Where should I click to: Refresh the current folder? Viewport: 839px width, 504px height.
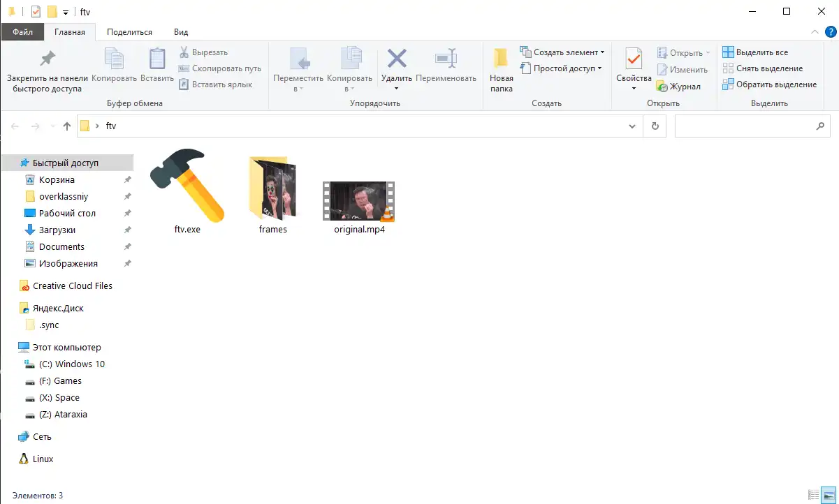click(x=655, y=126)
